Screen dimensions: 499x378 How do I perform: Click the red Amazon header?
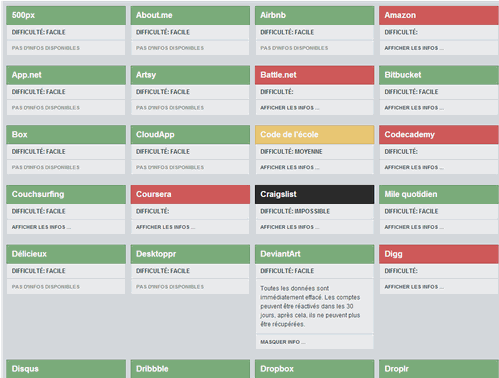439,15
